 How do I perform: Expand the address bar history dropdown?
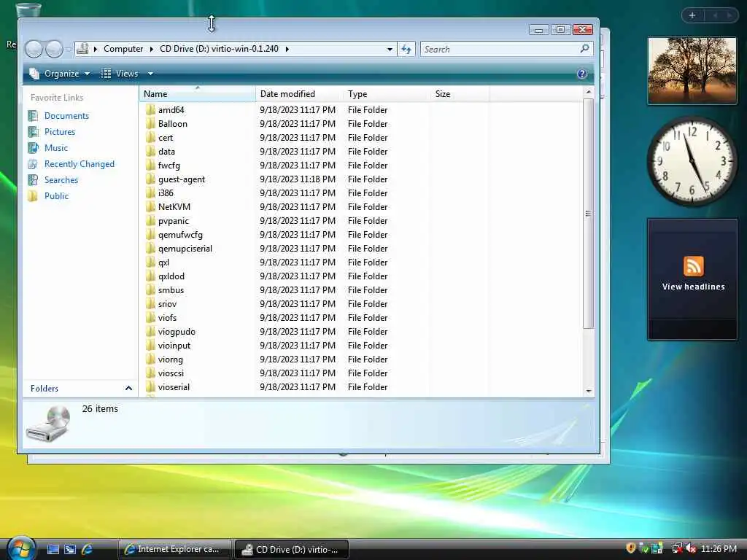pyautogui.click(x=390, y=49)
